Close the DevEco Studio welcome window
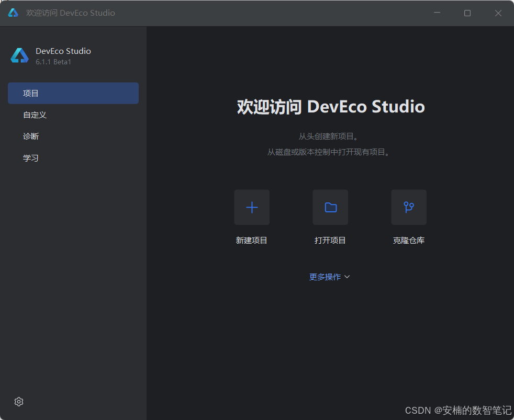Image resolution: width=514 pixels, height=420 pixels. point(498,13)
